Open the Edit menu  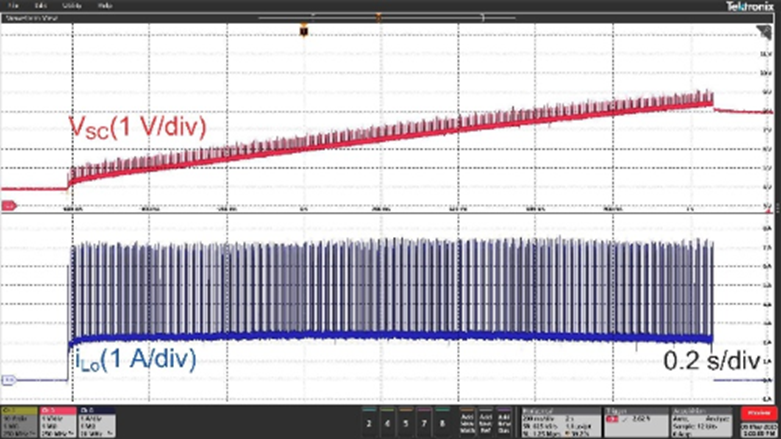pyautogui.click(x=40, y=5)
